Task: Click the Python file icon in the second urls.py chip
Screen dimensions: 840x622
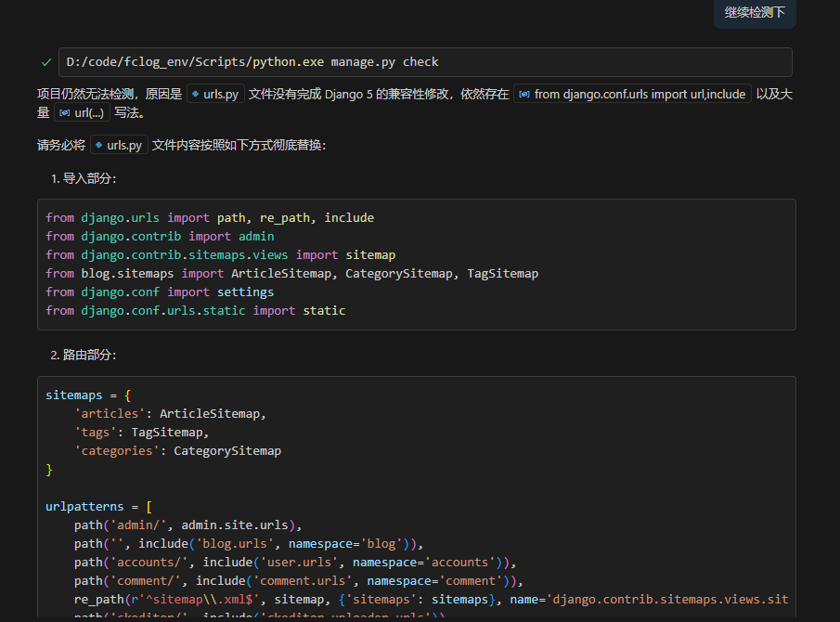Action: (98, 145)
